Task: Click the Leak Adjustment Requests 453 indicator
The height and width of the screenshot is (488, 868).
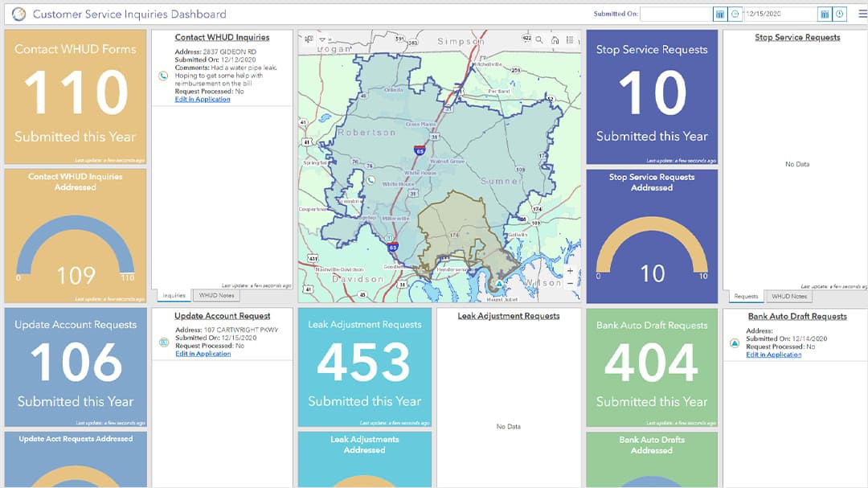Action: click(x=365, y=367)
